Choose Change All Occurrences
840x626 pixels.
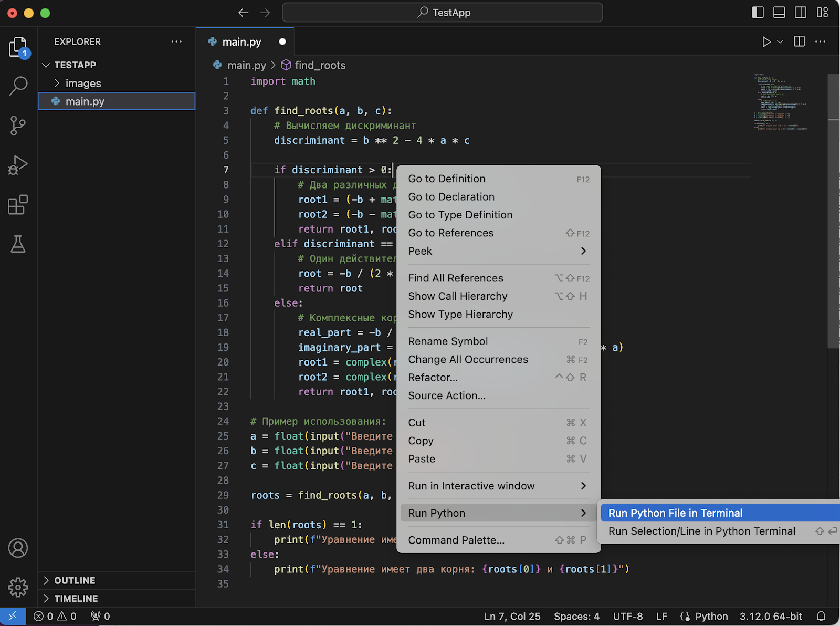point(498,360)
